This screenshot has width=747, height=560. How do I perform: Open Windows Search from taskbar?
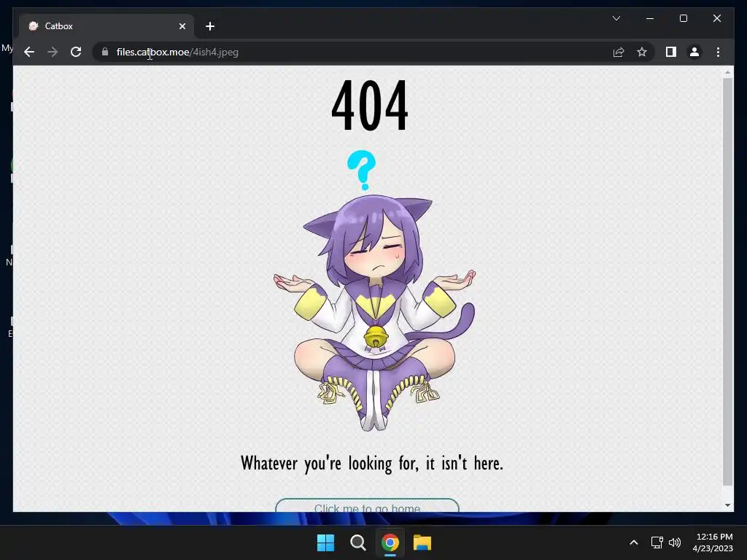tap(357, 542)
